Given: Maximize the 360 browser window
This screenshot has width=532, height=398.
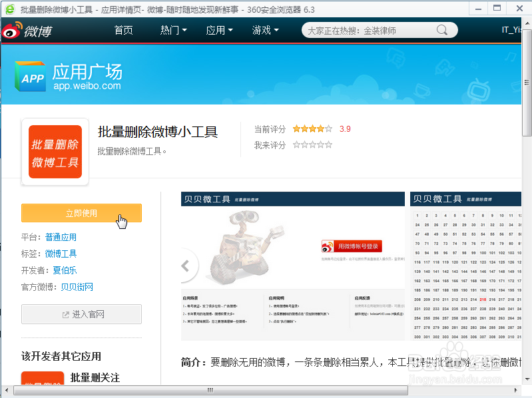Looking at the screenshot, I should (x=497, y=8).
